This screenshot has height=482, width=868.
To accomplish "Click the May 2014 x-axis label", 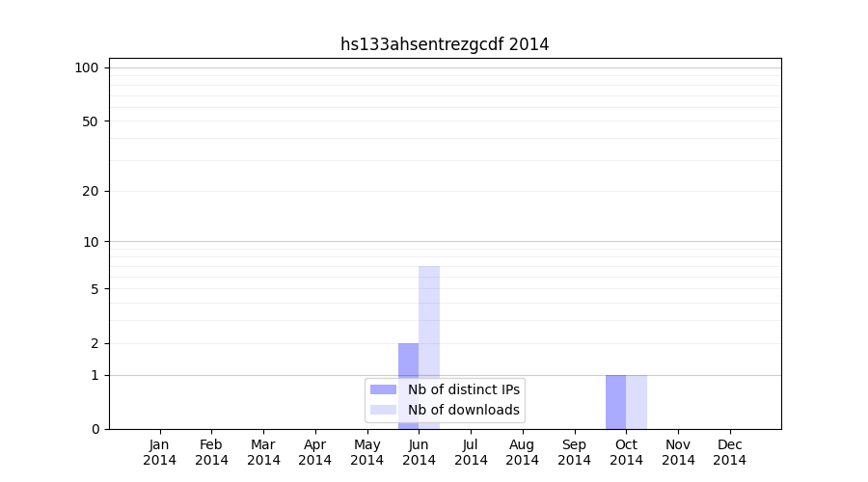I will 366,452.
